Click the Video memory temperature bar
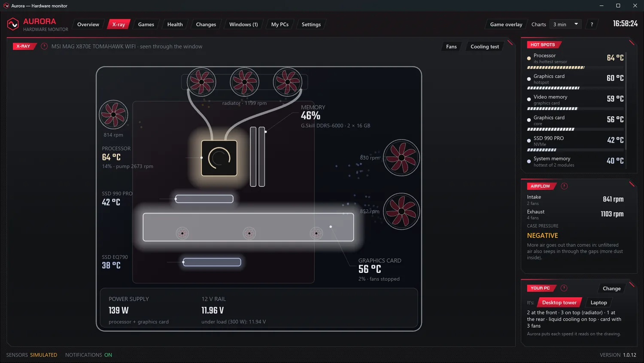 tap(576, 109)
